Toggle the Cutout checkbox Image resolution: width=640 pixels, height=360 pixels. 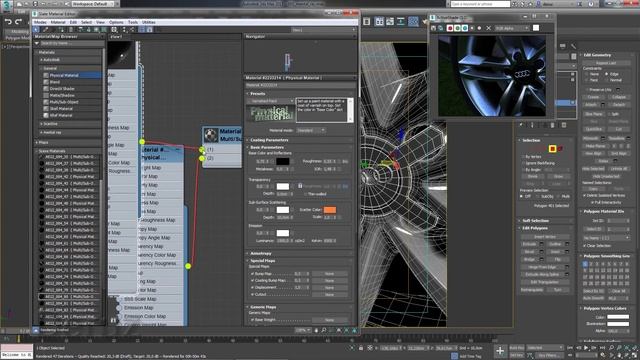coord(252,294)
